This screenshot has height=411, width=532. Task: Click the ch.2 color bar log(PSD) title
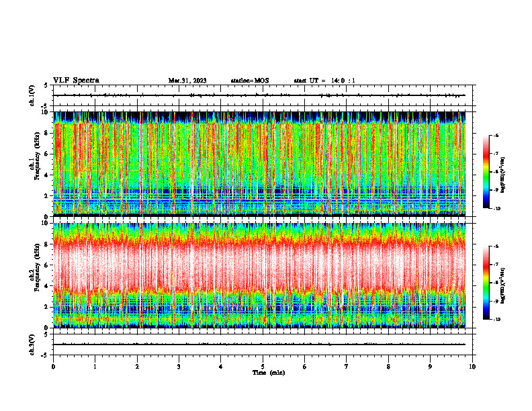click(x=503, y=286)
